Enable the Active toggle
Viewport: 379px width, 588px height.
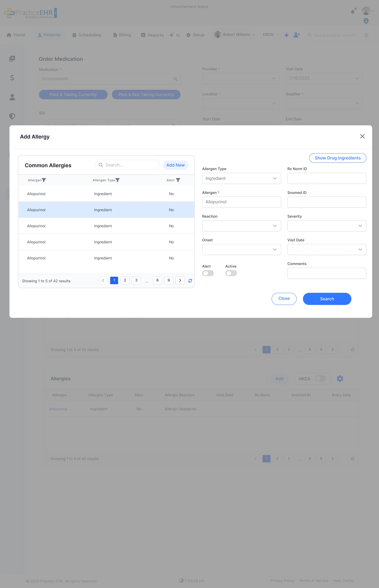[x=231, y=273]
